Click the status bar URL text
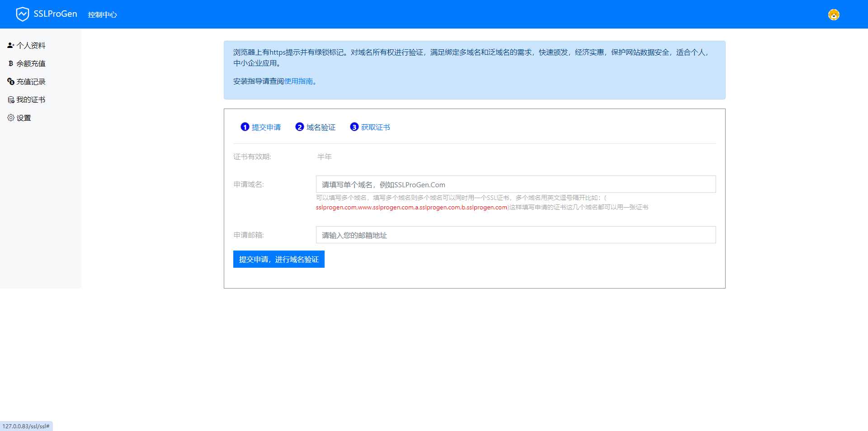Viewport: 868px width, 431px height. (x=25, y=426)
